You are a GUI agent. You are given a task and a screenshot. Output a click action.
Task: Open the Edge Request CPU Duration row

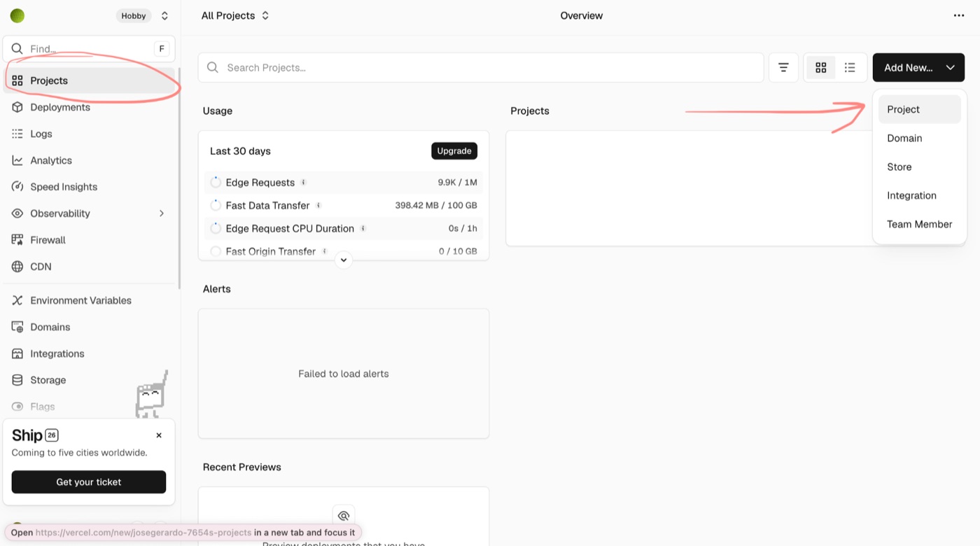(x=344, y=228)
